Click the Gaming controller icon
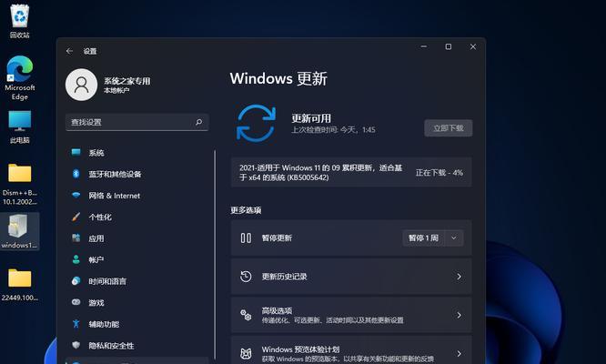The height and width of the screenshot is (364, 606). tap(76, 302)
